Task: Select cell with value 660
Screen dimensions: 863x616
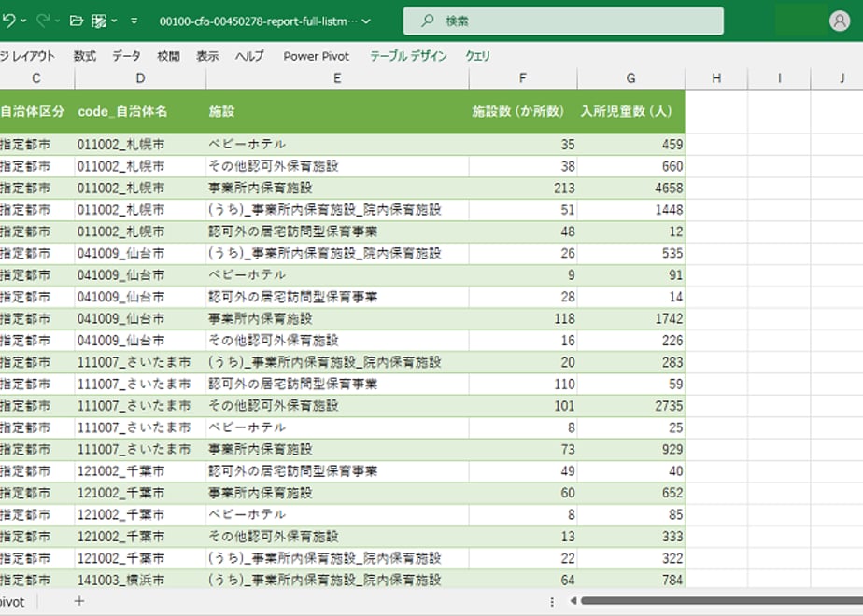Action: point(630,166)
